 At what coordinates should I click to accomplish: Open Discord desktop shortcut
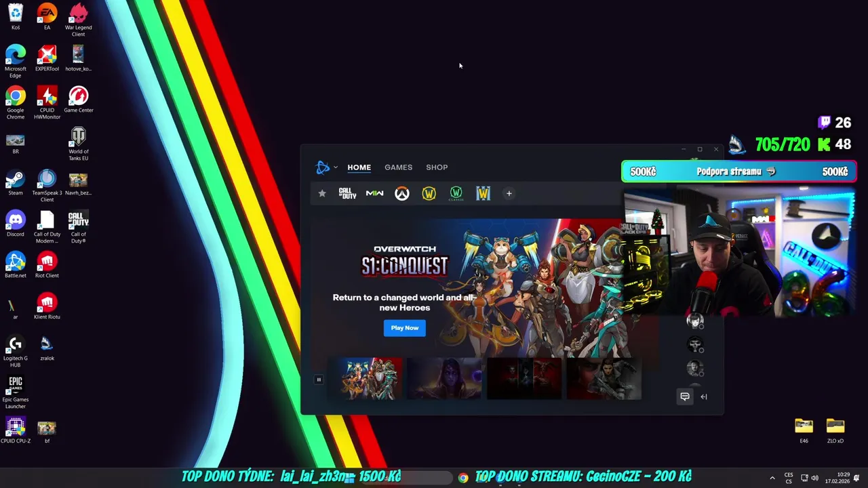16,223
